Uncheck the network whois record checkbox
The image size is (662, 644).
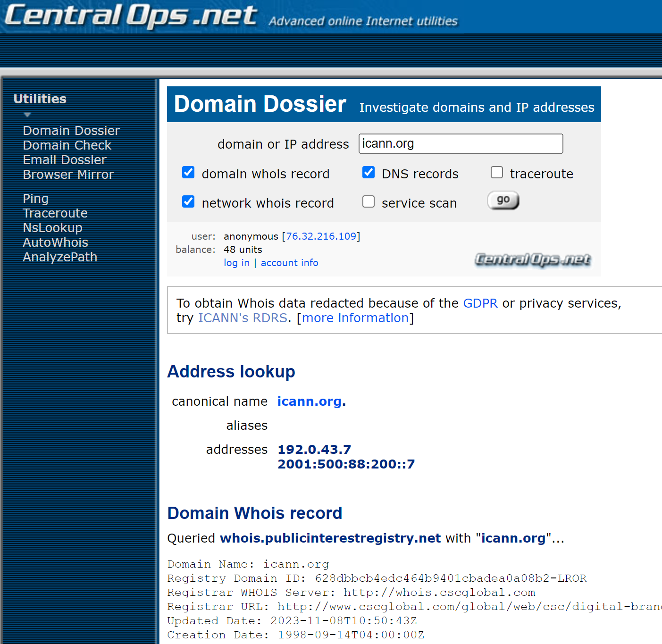pos(188,202)
